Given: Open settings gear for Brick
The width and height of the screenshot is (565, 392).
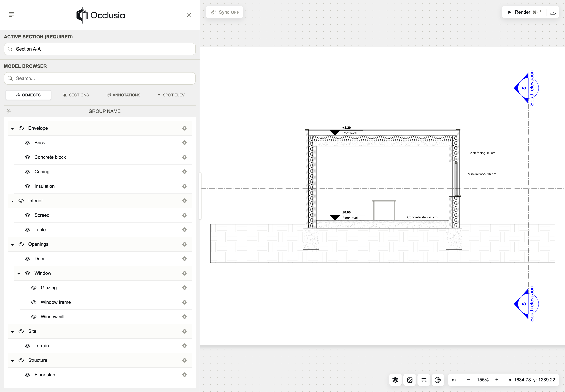Looking at the screenshot, I should tap(184, 143).
